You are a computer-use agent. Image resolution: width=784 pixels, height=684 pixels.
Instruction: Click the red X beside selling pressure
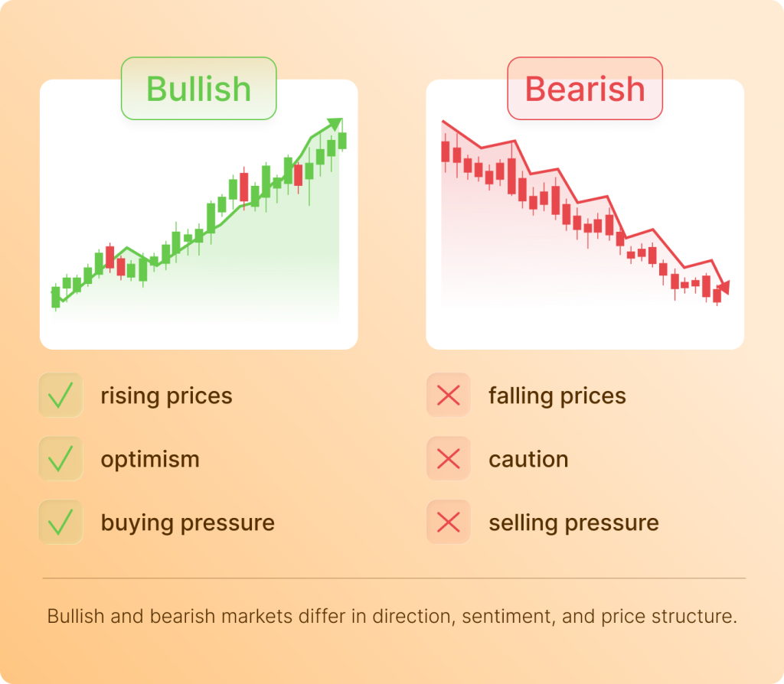pyautogui.click(x=448, y=523)
